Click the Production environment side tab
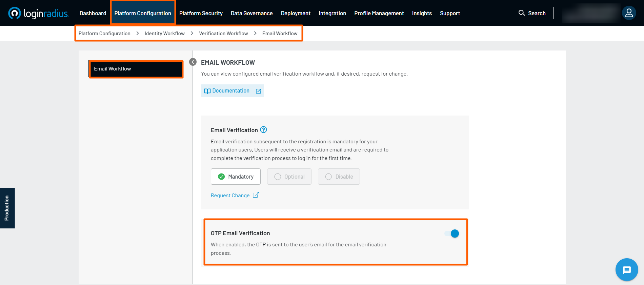Image resolution: width=644 pixels, height=285 pixels. [7, 208]
